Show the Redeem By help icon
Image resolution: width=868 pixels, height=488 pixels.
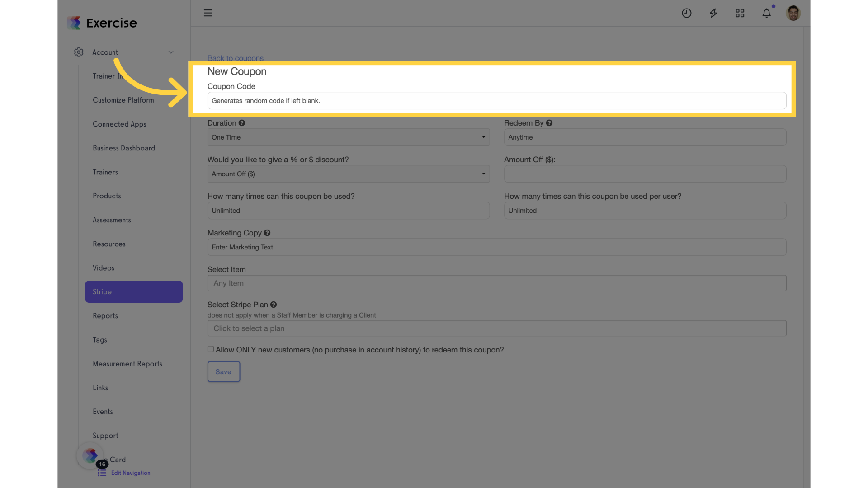(x=549, y=123)
